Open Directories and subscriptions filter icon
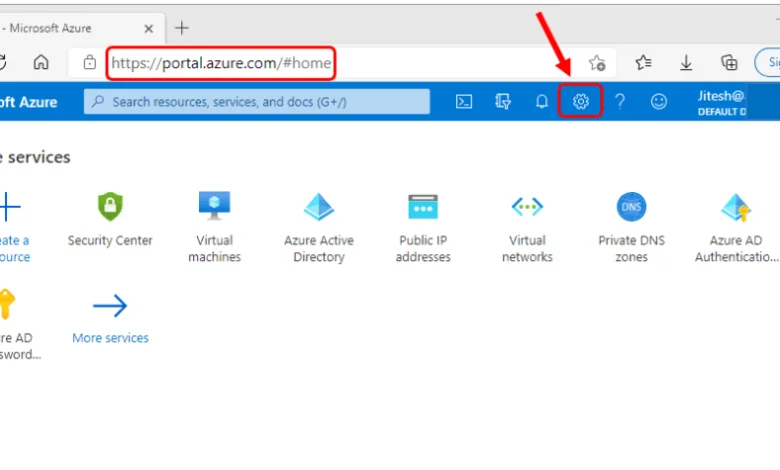The width and height of the screenshot is (780, 470). point(503,101)
